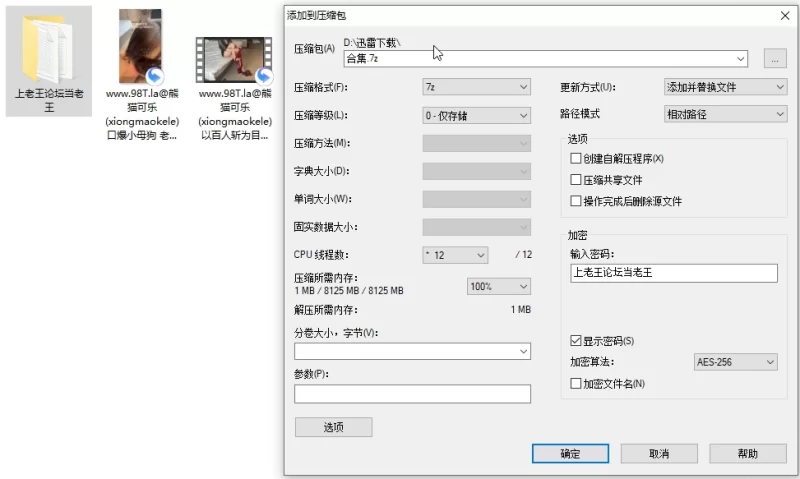Screen dimensions: 800x479
Task: Open the 更新方式 dropdown
Action: pyautogui.click(x=726, y=88)
